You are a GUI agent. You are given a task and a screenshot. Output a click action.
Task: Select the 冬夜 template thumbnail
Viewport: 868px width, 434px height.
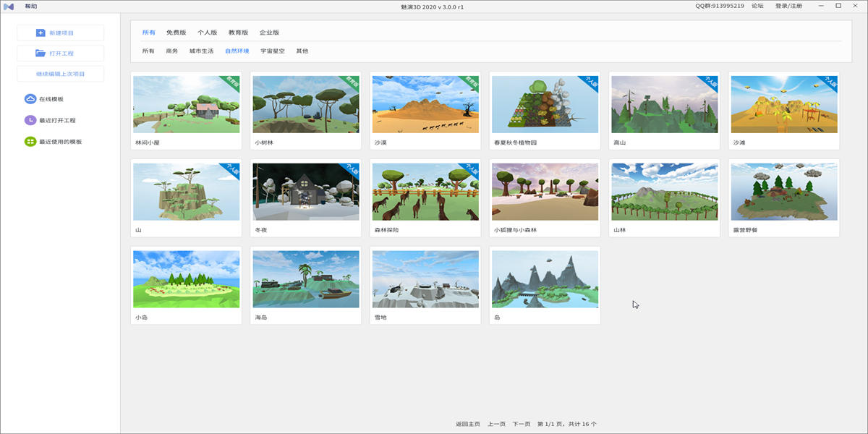coord(306,192)
